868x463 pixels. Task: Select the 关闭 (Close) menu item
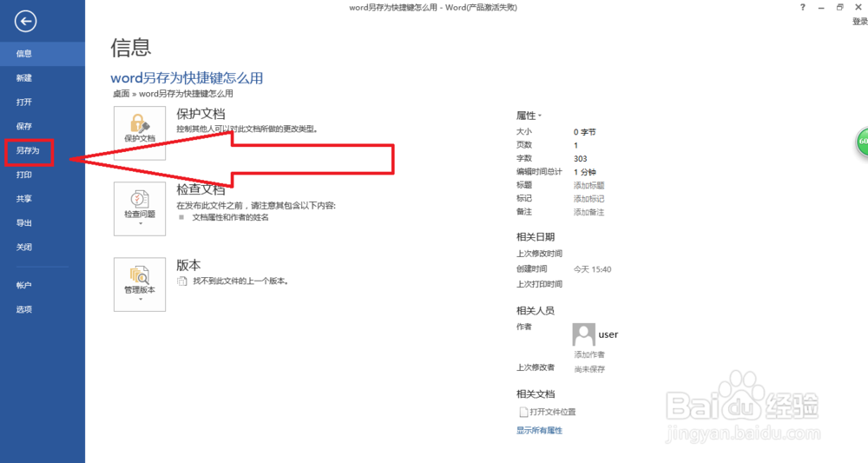click(x=43, y=248)
